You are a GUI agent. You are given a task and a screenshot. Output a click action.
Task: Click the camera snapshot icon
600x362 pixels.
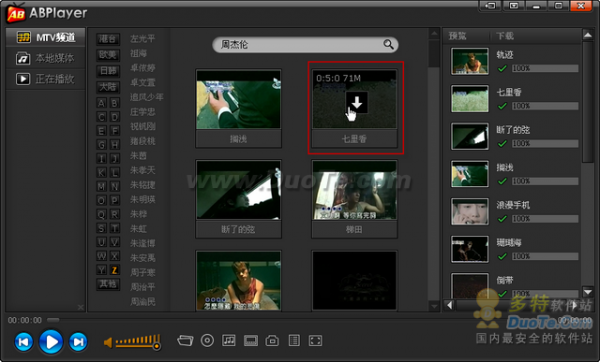(272, 340)
